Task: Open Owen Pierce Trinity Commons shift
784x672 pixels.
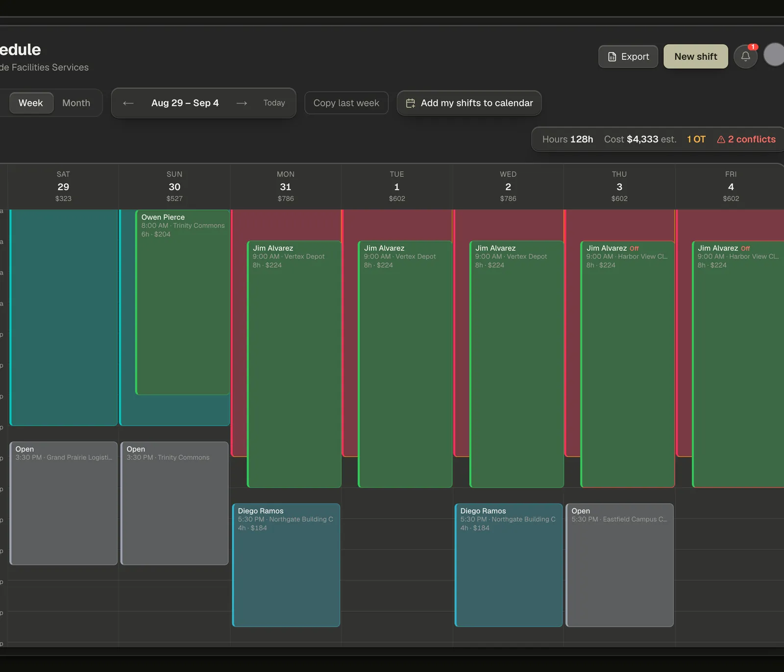Action: pos(182,302)
